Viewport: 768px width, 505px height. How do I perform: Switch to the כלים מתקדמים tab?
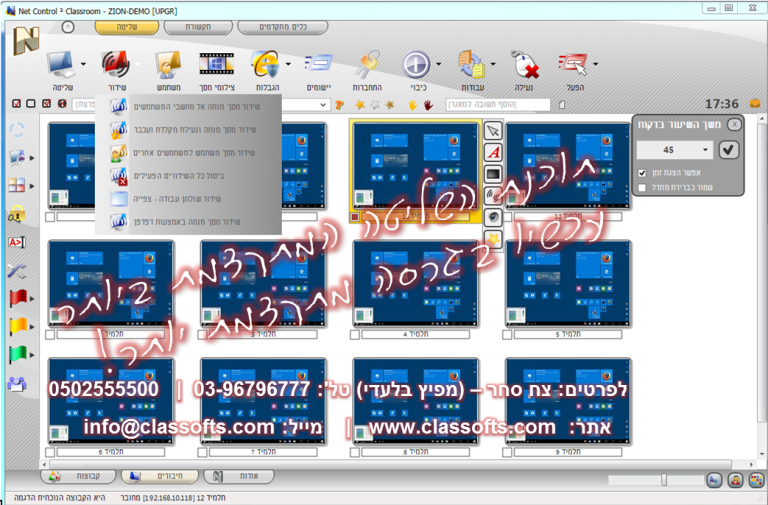pyautogui.click(x=283, y=27)
